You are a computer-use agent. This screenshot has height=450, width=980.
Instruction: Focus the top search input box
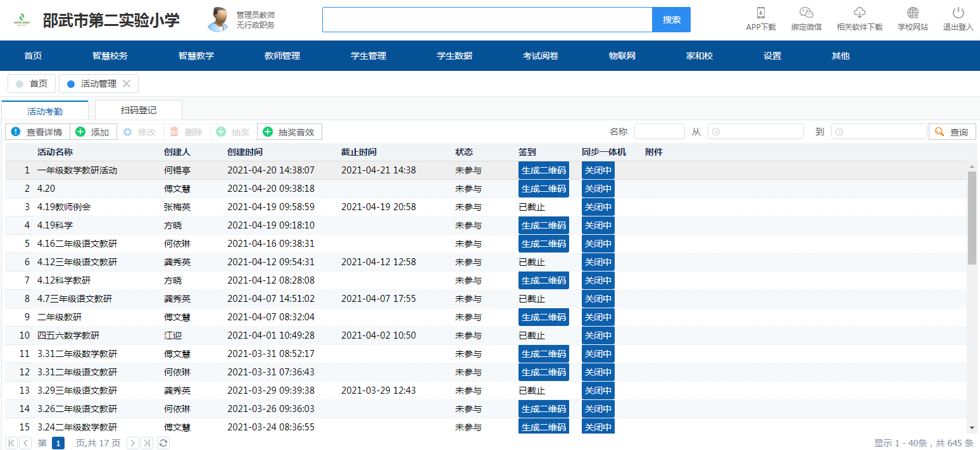(x=487, y=20)
